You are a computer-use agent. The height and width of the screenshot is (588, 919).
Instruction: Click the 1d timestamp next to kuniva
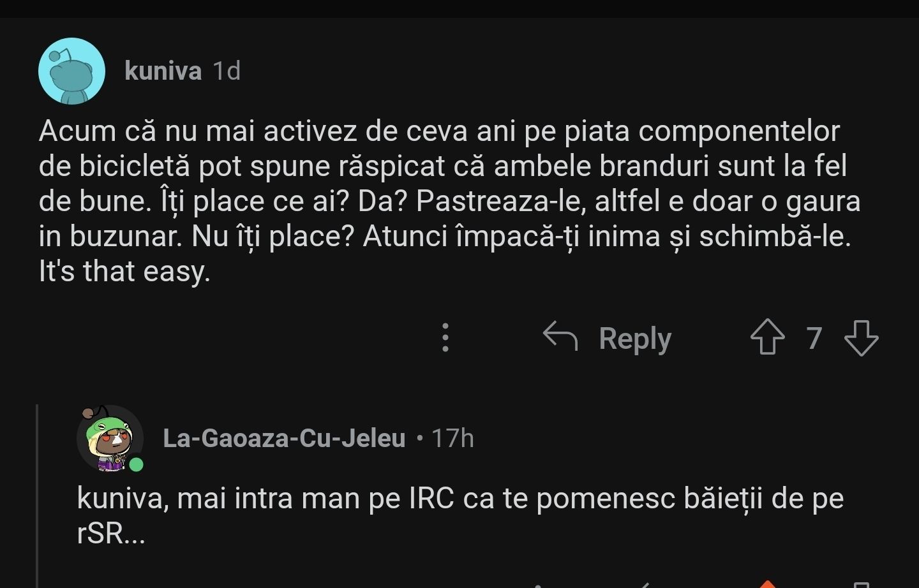(227, 71)
